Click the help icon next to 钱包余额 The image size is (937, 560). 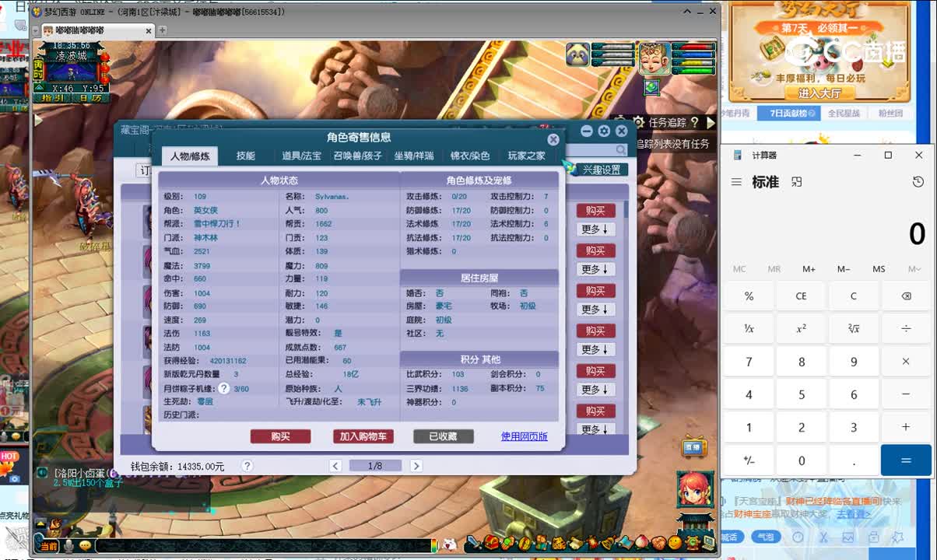point(247,466)
